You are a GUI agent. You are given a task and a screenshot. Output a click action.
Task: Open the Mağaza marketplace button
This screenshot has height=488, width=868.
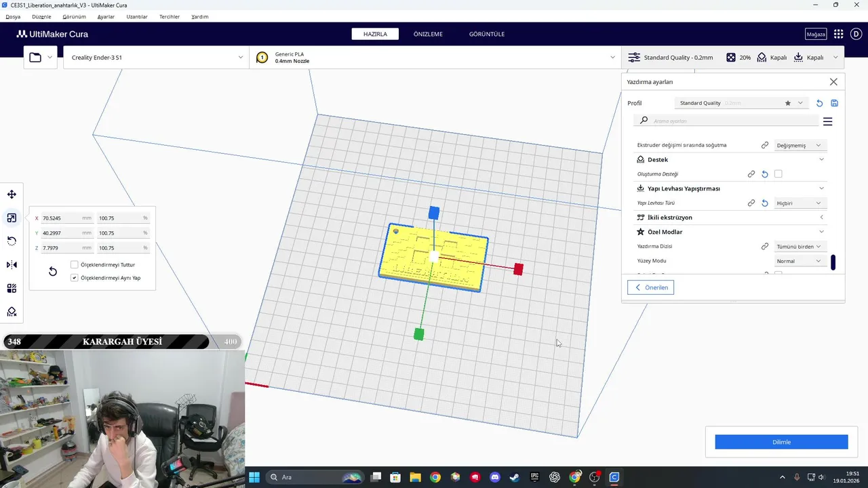[816, 34]
